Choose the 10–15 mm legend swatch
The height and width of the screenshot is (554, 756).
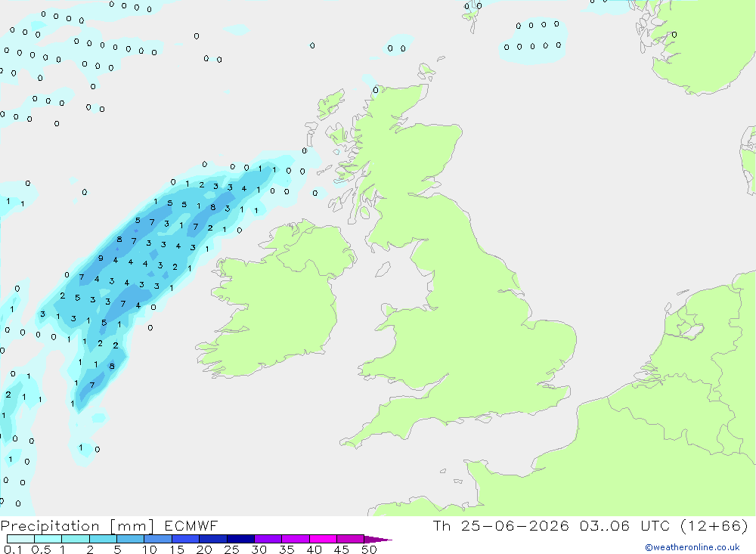158,539
